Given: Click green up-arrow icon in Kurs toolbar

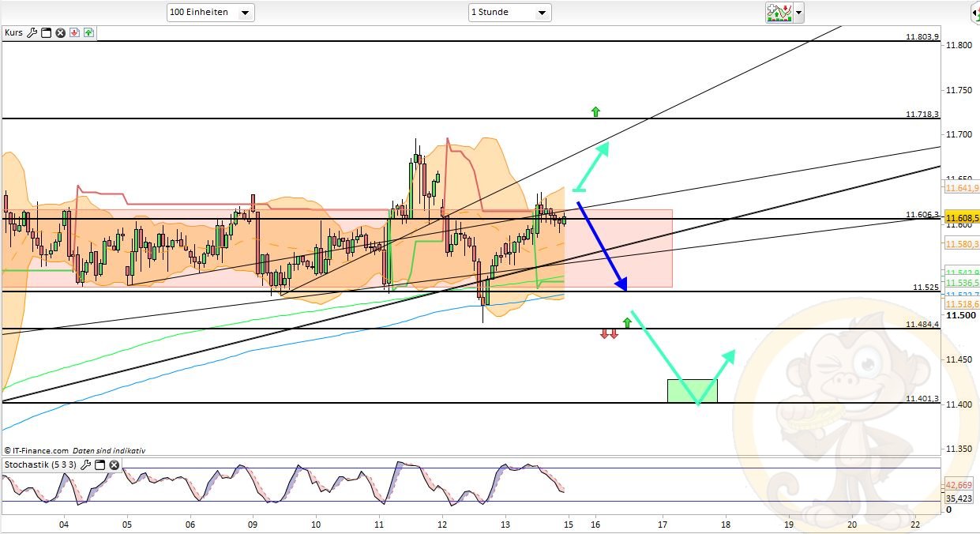Looking at the screenshot, I should [x=88, y=33].
